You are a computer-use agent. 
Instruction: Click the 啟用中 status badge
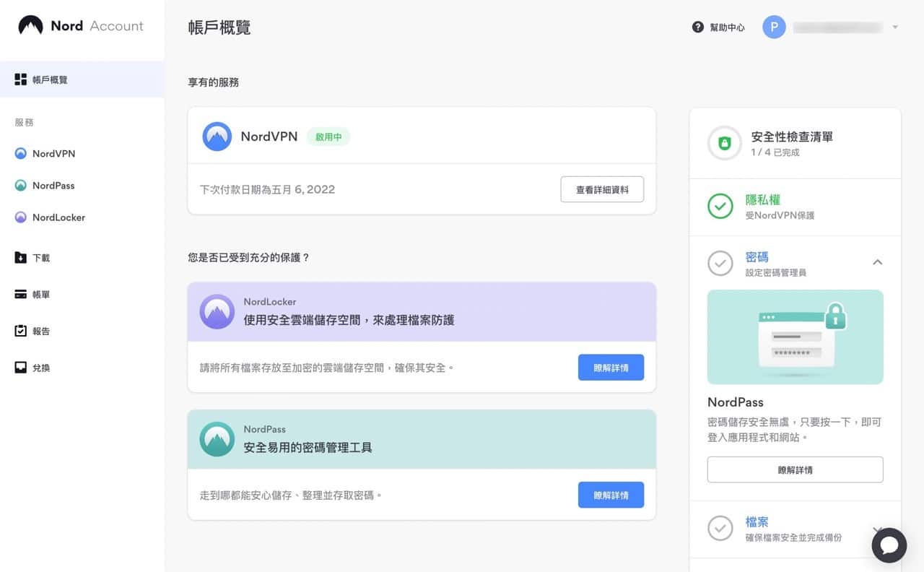(x=328, y=136)
